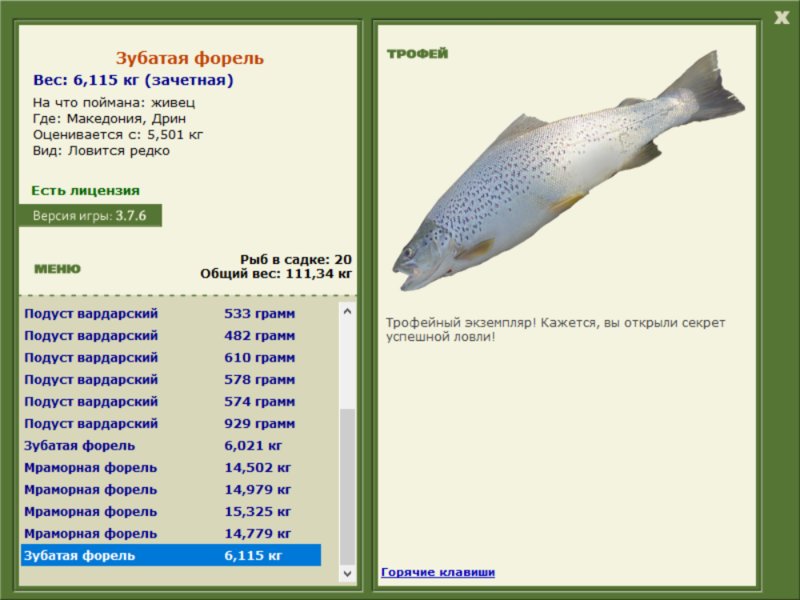This screenshot has width=800, height=600.
Task: Open the МЕНЮ menu
Action: pos(57,269)
